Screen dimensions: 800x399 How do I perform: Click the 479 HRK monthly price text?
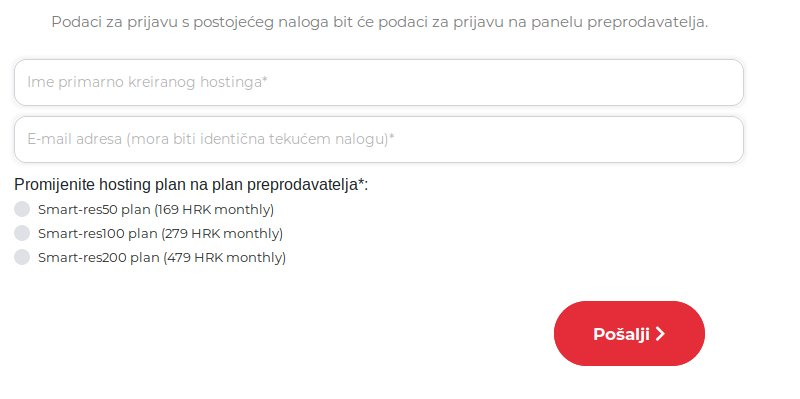(224, 258)
